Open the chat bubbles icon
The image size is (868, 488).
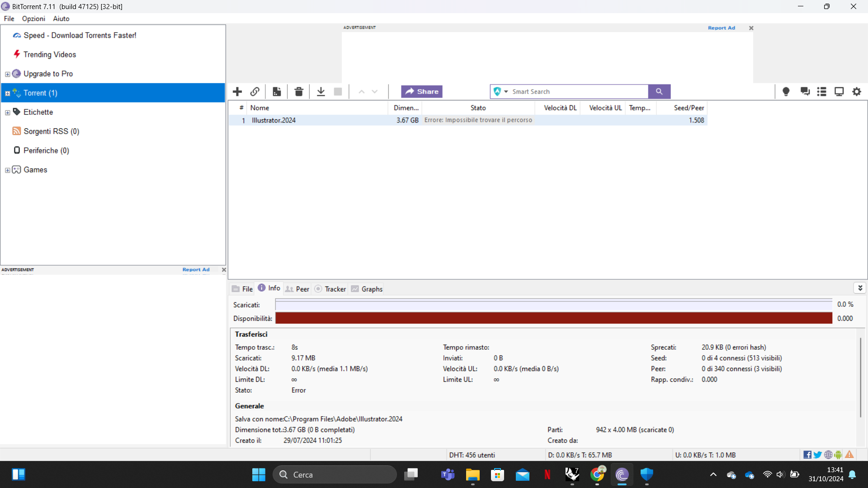[805, 92]
